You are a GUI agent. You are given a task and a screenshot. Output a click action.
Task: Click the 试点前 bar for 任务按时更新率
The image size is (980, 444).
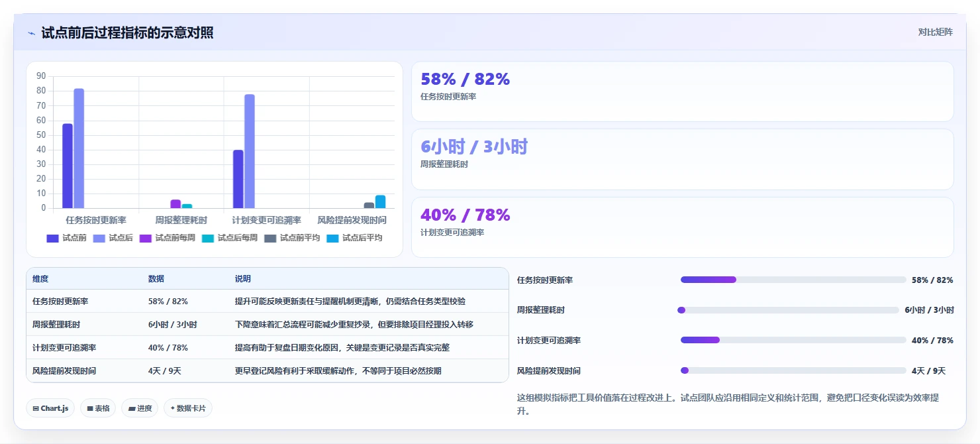68,166
